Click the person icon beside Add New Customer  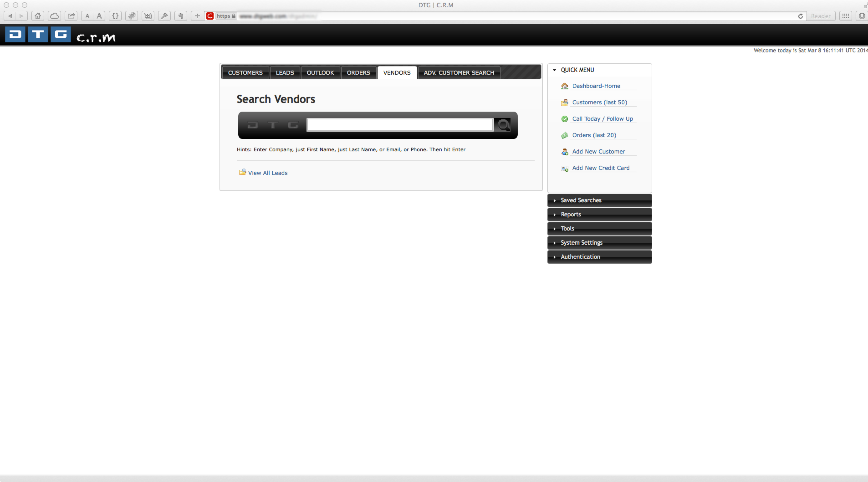(565, 152)
